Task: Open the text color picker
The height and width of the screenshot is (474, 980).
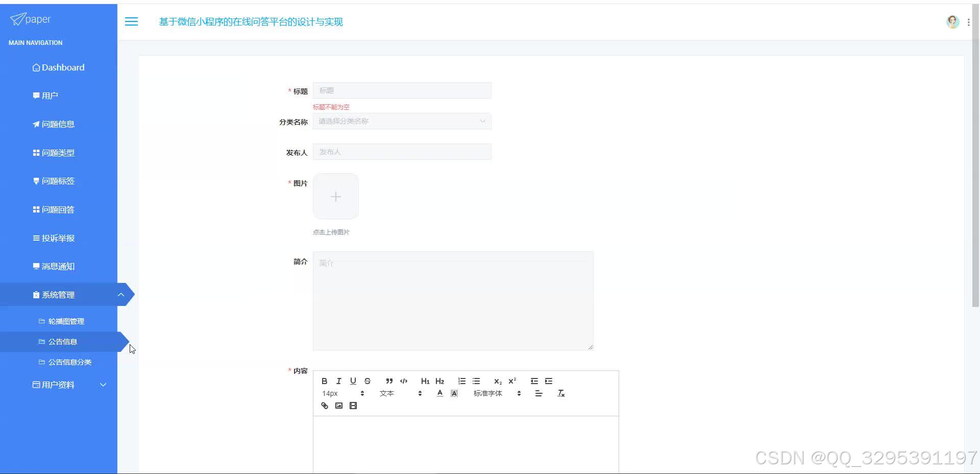Action: pyautogui.click(x=439, y=393)
